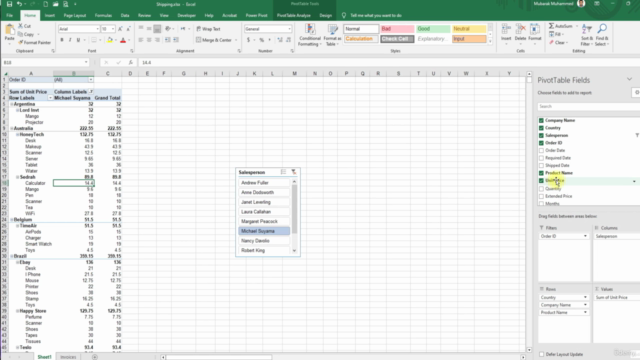640x360 pixels.
Task: Click the Save icon in title bar
Action: pyautogui.click(x=9, y=4)
